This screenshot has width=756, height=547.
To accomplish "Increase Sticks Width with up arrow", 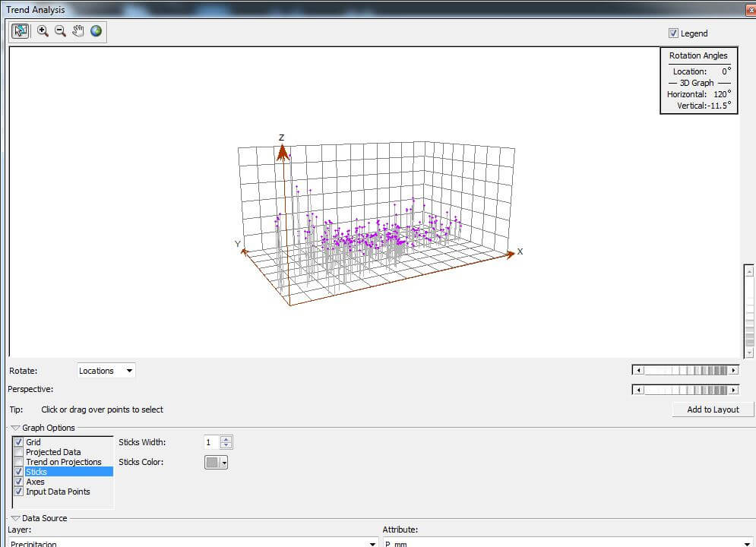I will click(226, 438).
